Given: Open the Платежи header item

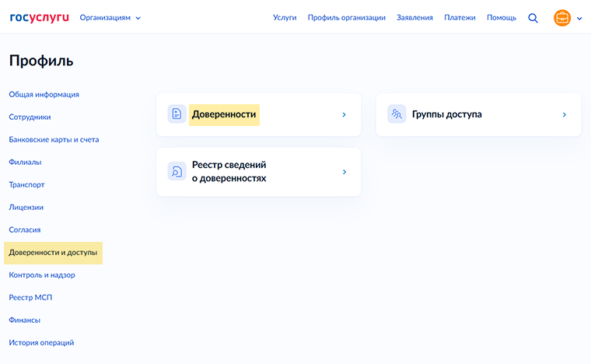Looking at the screenshot, I should [460, 18].
